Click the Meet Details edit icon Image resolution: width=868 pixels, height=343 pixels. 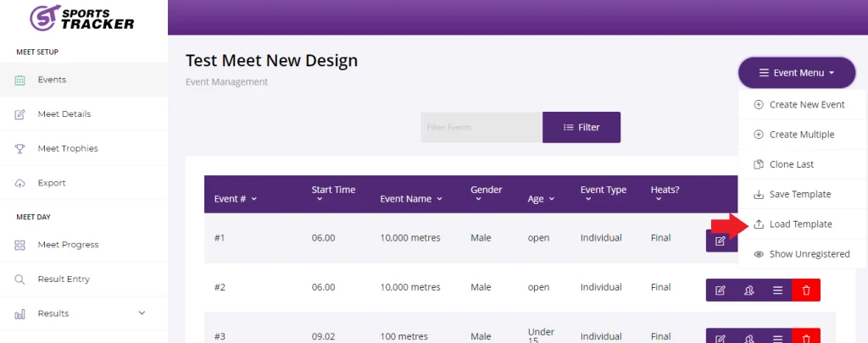[x=20, y=114]
